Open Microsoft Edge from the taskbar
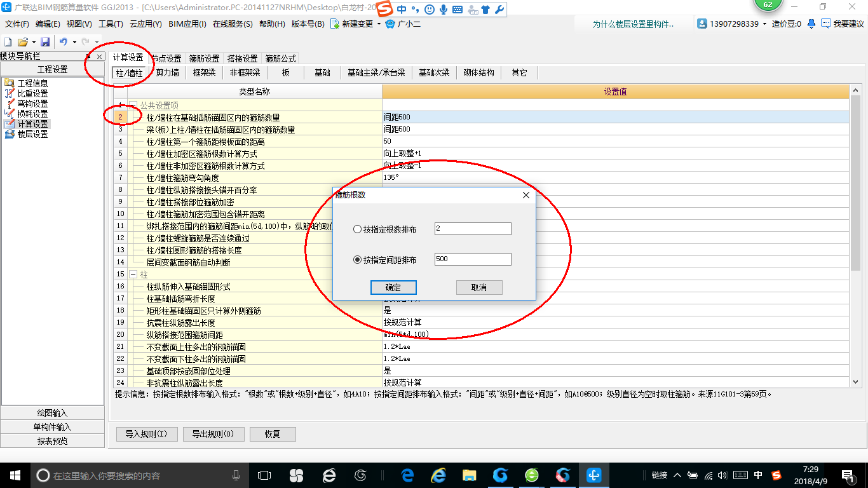 pyautogui.click(x=407, y=475)
